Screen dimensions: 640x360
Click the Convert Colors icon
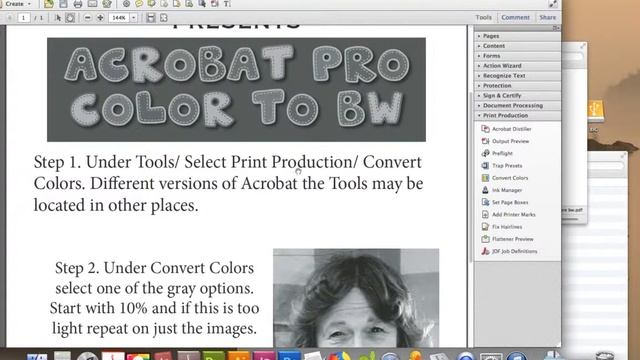[x=485, y=178]
